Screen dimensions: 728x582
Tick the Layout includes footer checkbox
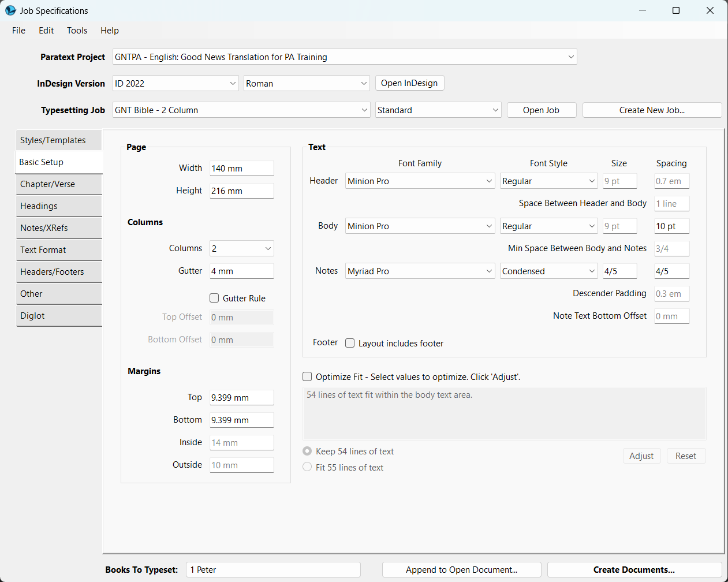coord(350,343)
